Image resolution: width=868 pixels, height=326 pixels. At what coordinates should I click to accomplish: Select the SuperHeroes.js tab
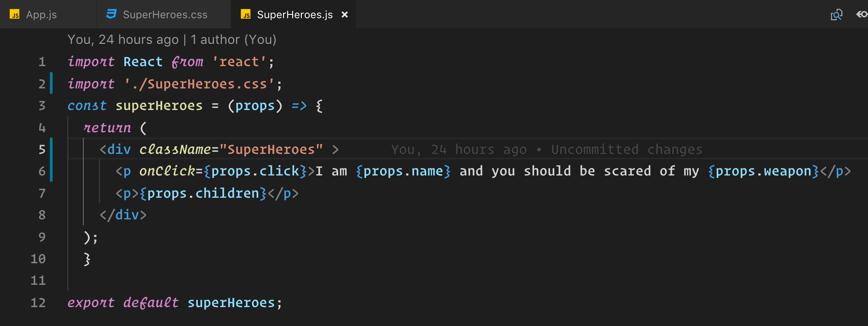click(x=294, y=14)
